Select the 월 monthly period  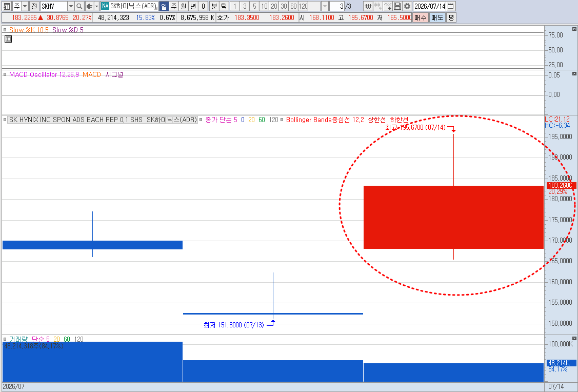coord(184,6)
